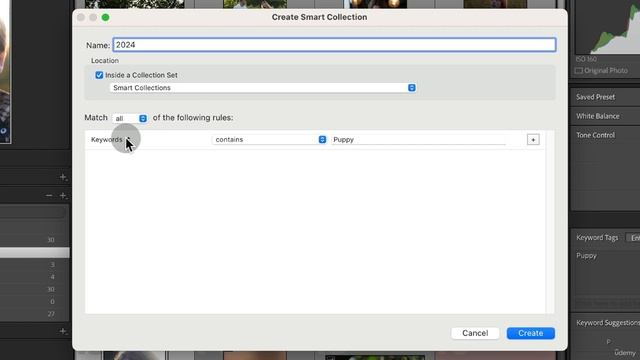
Task: Select the collection row with count 27
Action: pos(35,314)
